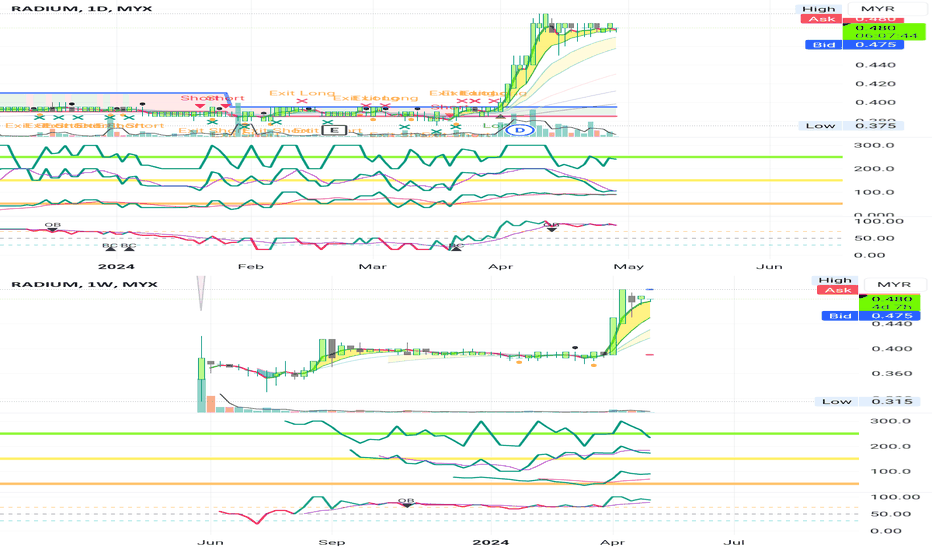Click the OB marker on daily oscillator pane
The width and height of the screenshot is (932, 550).
pyautogui.click(x=52, y=226)
